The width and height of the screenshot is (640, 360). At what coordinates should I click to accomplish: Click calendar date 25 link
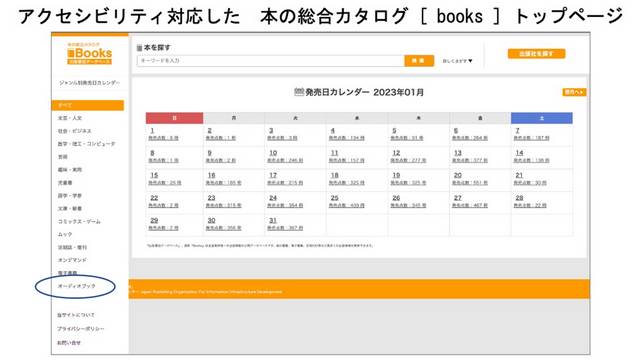point(335,198)
